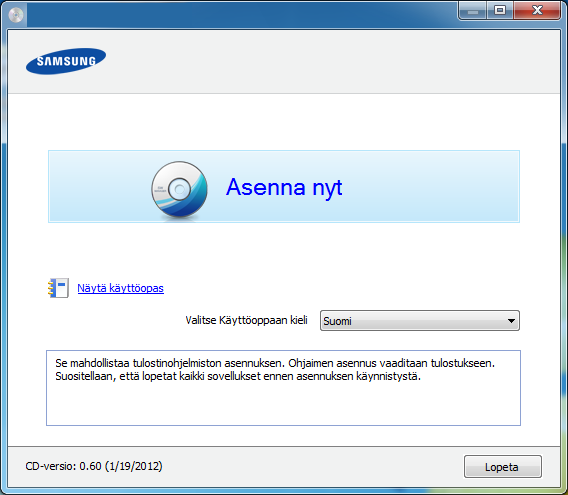Click the CD disc icon beside Asenna nyt

tap(179, 190)
